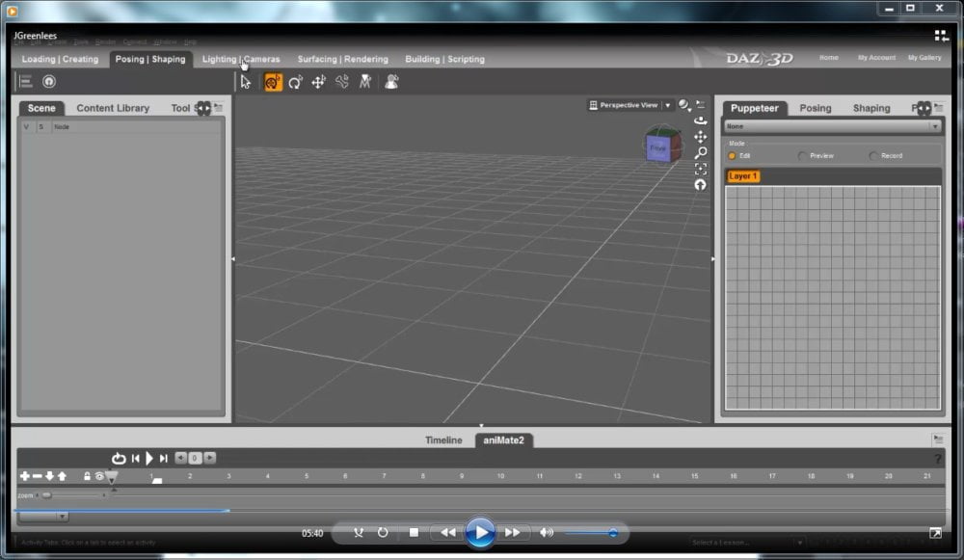Click the pan camera icon beside the viewport
The height and width of the screenshot is (560, 964).
coord(700,137)
